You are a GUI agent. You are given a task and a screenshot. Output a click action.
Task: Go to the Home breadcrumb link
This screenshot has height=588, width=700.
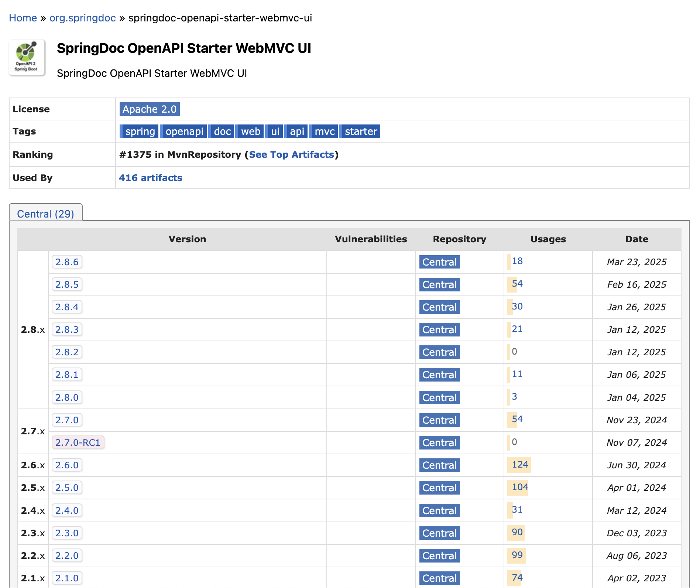(23, 18)
